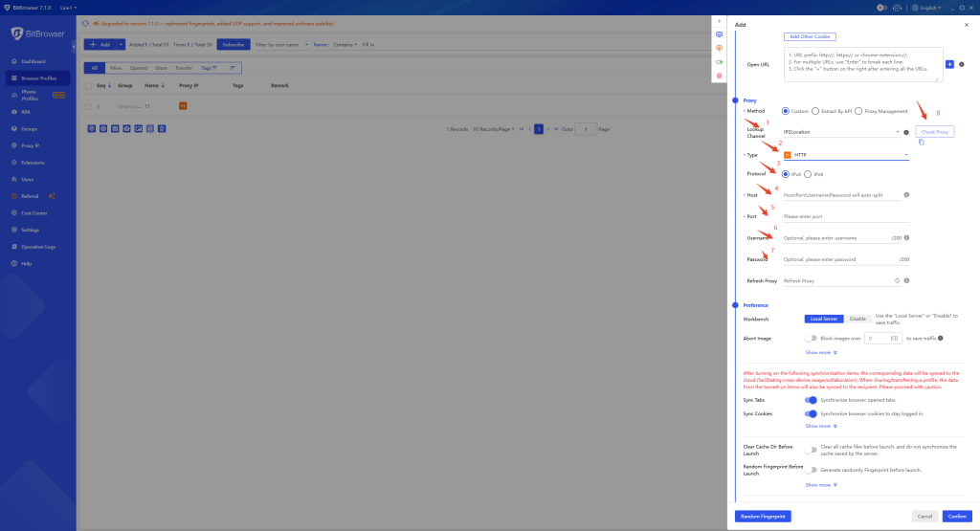
Task: Enable the Abort Image toggle
Action: click(812, 338)
